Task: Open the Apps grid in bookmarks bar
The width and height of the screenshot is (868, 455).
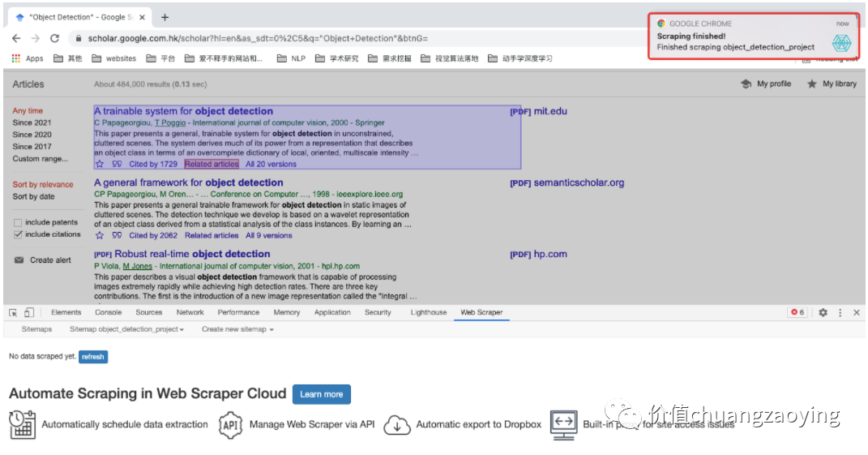Action: (x=27, y=58)
